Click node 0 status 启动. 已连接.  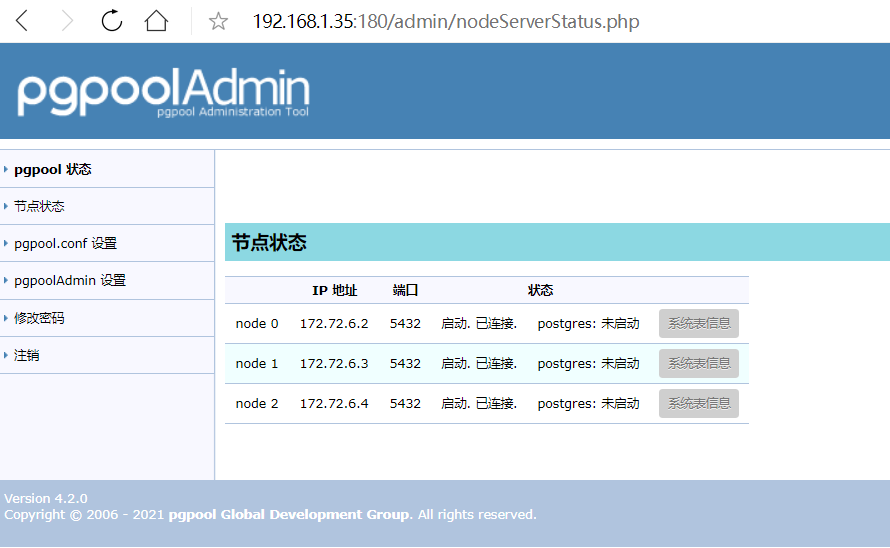pyautogui.click(x=479, y=324)
